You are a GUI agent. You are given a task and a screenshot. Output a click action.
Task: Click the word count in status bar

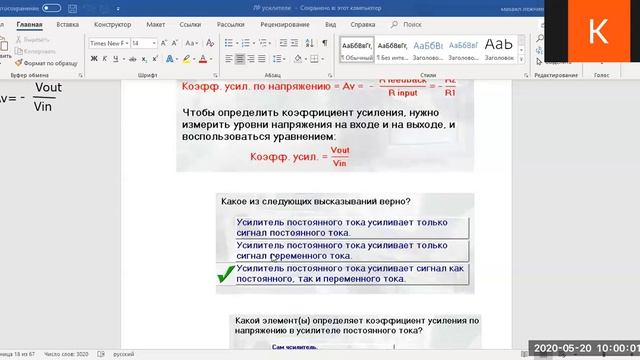[x=66, y=354]
